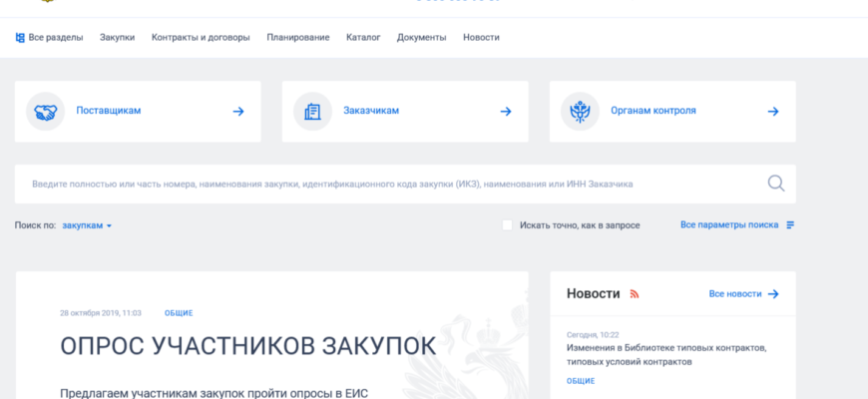Click the magnifying glass search icon
The height and width of the screenshot is (399, 868).
coord(775,184)
